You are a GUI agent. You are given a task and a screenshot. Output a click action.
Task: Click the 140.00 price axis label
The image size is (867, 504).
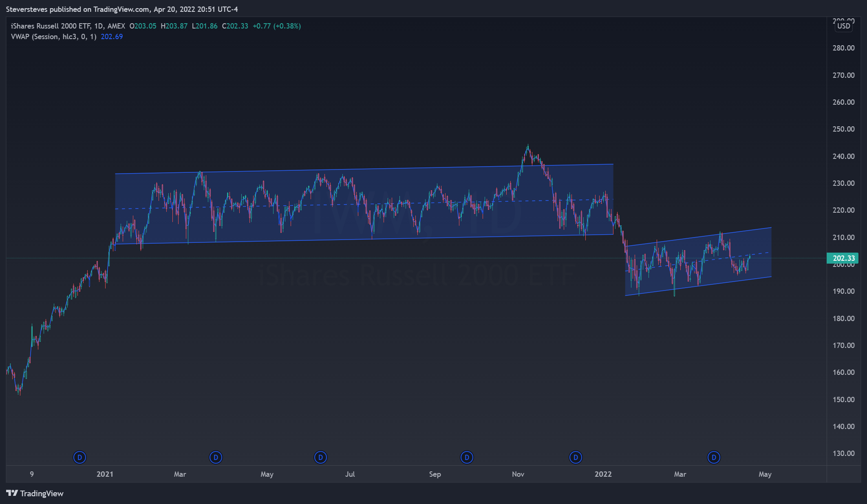point(843,427)
